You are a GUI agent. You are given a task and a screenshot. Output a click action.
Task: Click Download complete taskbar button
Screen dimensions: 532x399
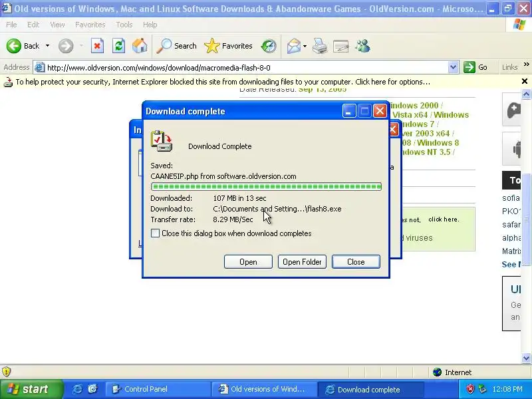click(x=370, y=389)
